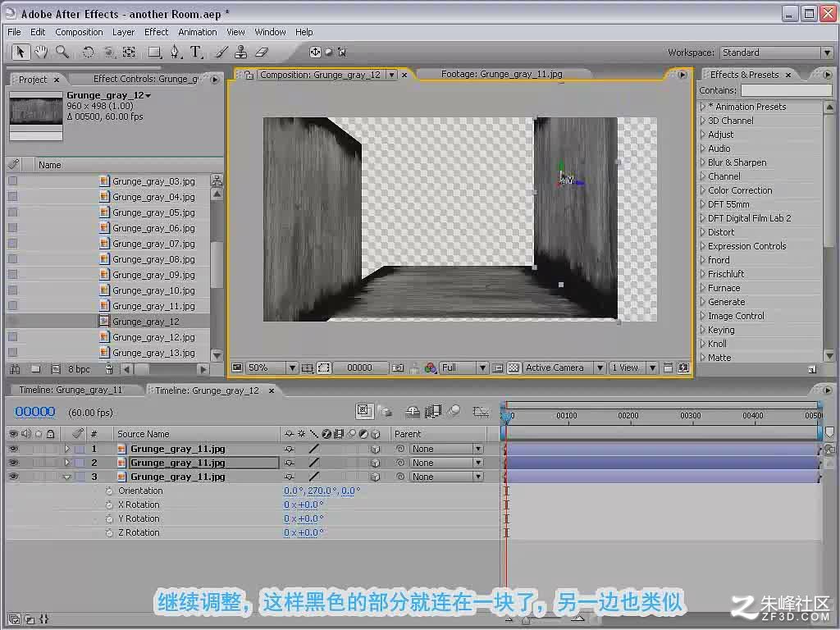Select the Pen tool
This screenshot has height=630, width=840.
point(176,52)
